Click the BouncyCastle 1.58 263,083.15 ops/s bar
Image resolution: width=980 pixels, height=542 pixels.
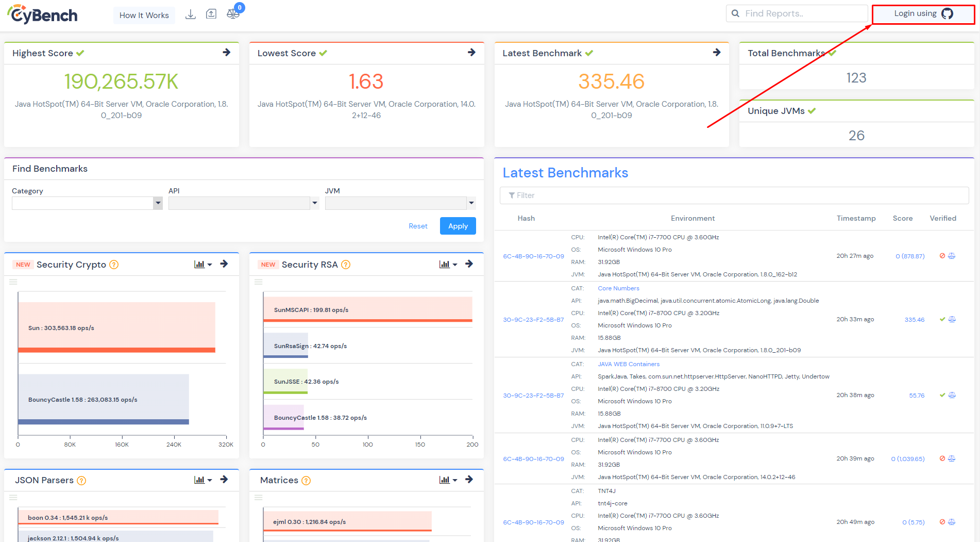[x=104, y=399]
